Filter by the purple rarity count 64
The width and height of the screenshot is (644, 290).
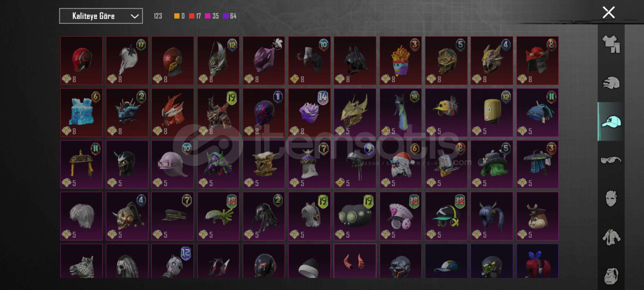tap(230, 16)
